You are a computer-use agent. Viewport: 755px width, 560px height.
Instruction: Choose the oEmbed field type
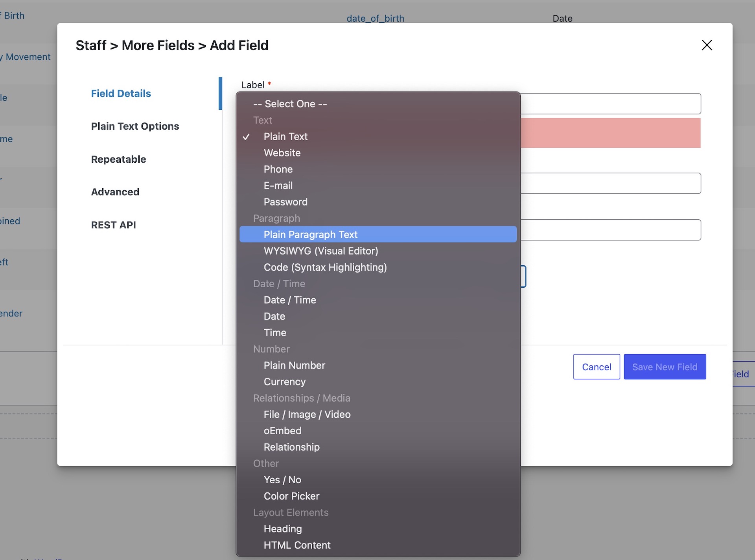click(x=282, y=431)
